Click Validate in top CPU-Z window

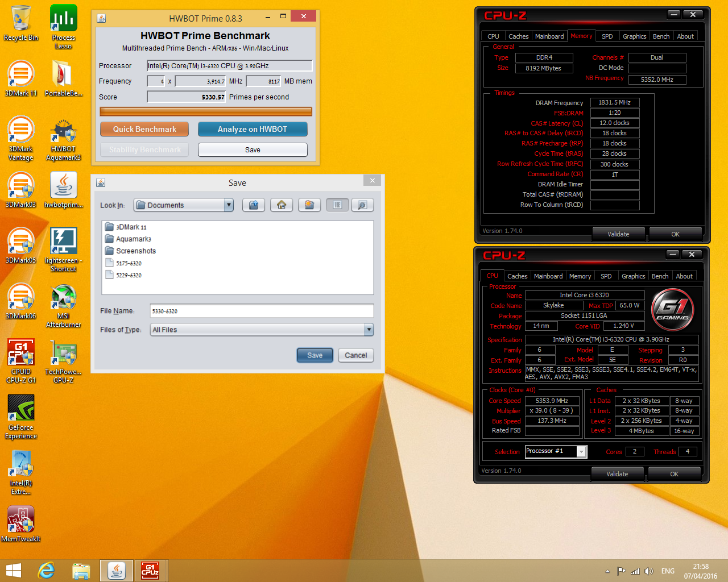(x=618, y=234)
